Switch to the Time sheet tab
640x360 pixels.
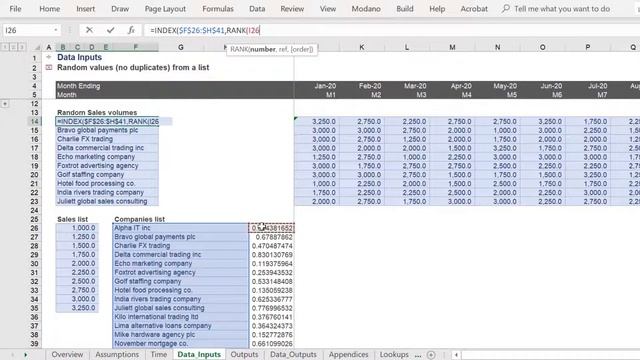159,354
